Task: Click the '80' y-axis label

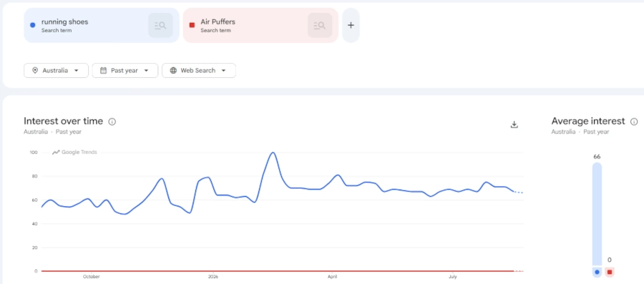Action: 35,177
